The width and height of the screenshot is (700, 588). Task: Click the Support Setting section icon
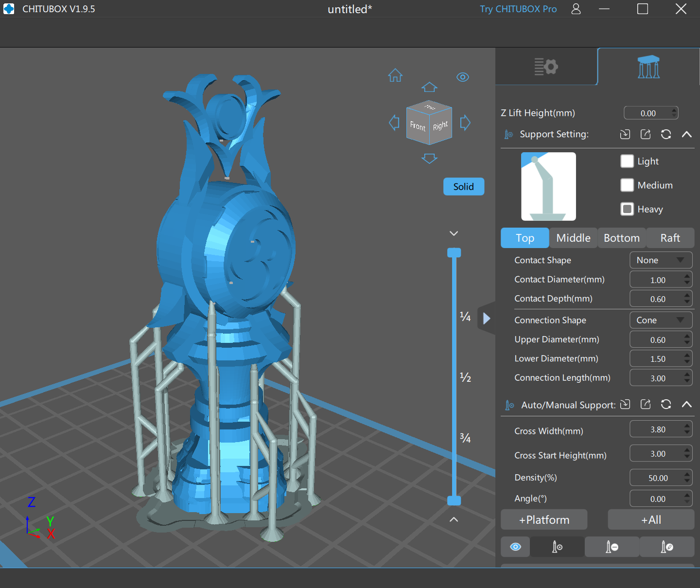[508, 134]
